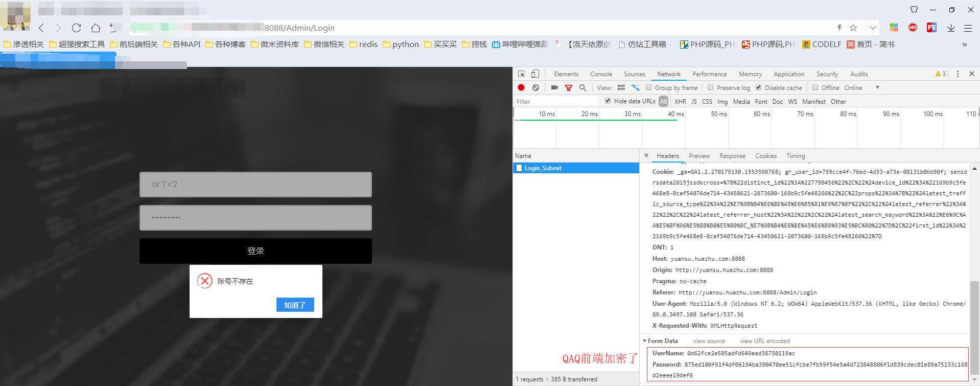Screen dimensions: 980x386
Task: Open the python bookmark folder
Action: pos(401,44)
